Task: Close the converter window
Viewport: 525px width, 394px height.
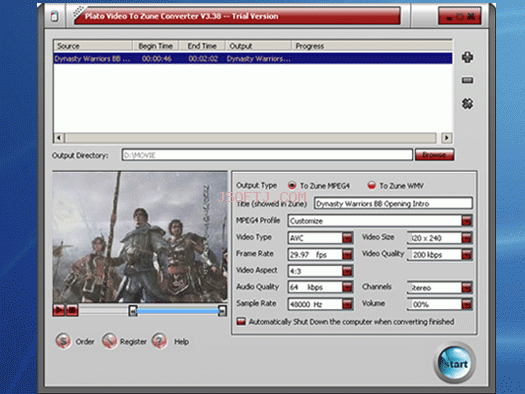Action: (471, 16)
